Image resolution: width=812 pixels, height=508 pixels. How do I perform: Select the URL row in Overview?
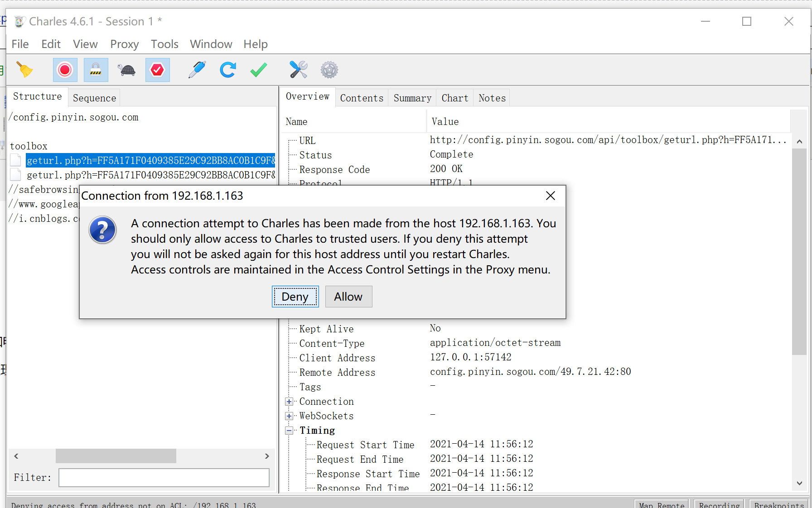[x=537, y=140]
